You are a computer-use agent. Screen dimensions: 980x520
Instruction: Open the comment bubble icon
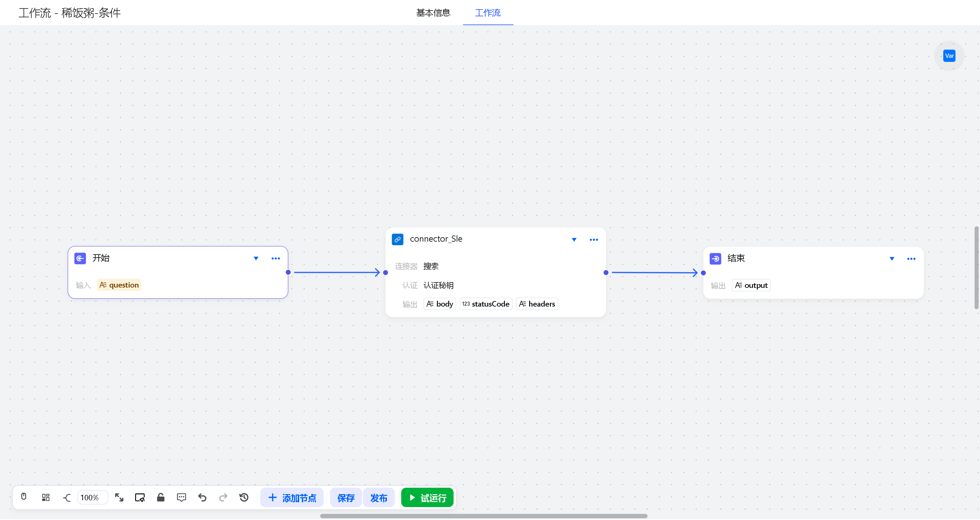pos(181,497)
